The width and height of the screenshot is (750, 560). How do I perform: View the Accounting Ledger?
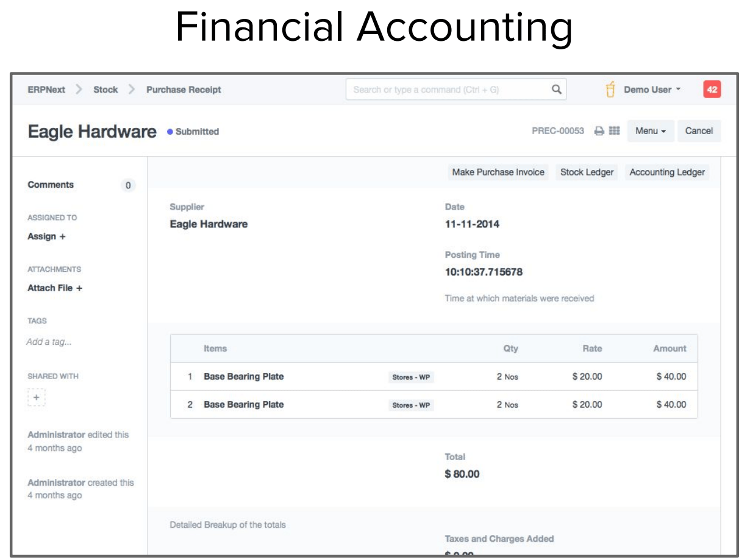point(667,172)
